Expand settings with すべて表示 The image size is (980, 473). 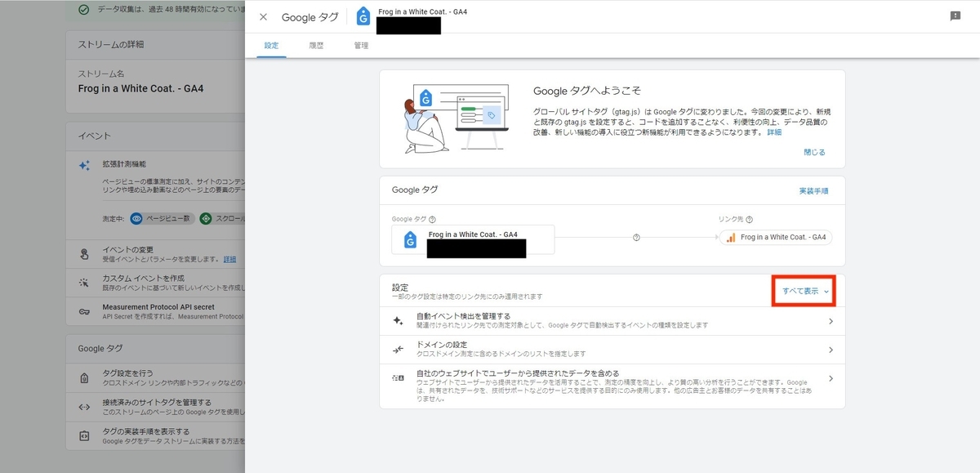click(806, 291)
